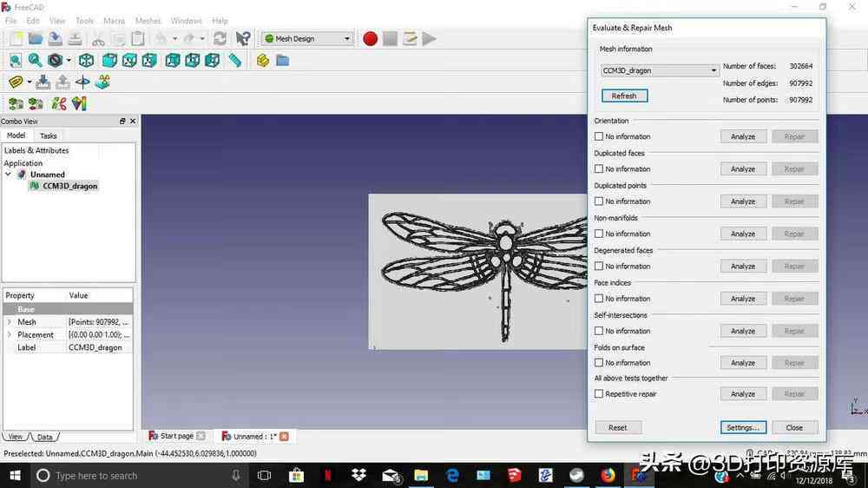Click the Refresh recompute toolbar icon
The image size is (868, 488).
pos(220,38)
